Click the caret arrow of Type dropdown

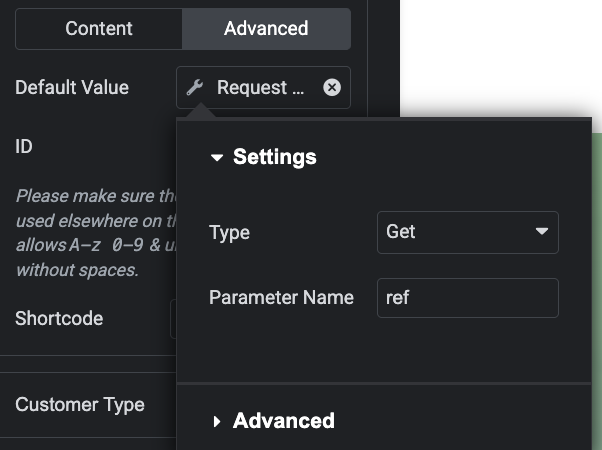542,232
